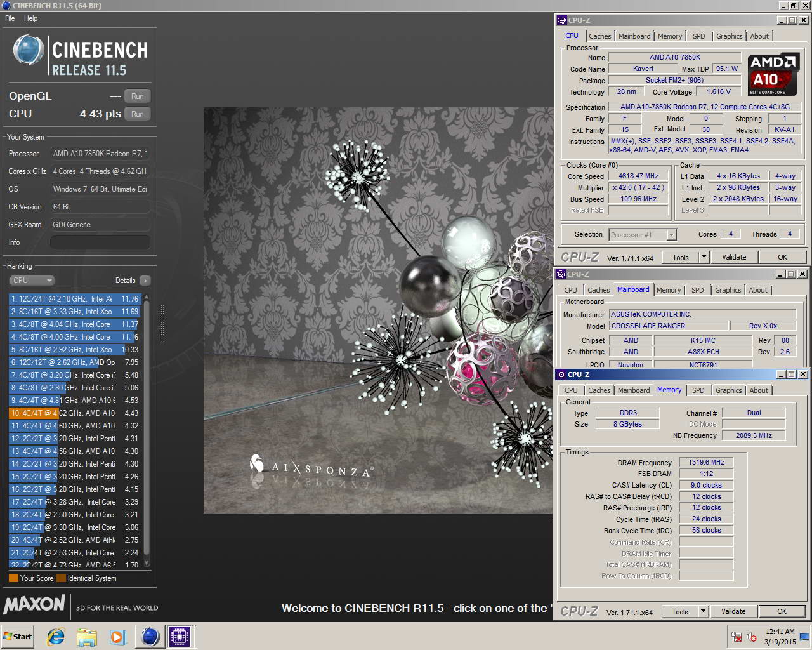Click Tools button in top CPU-Z window
This screenshot has height=650, width=812.
[x=681, y=257]
